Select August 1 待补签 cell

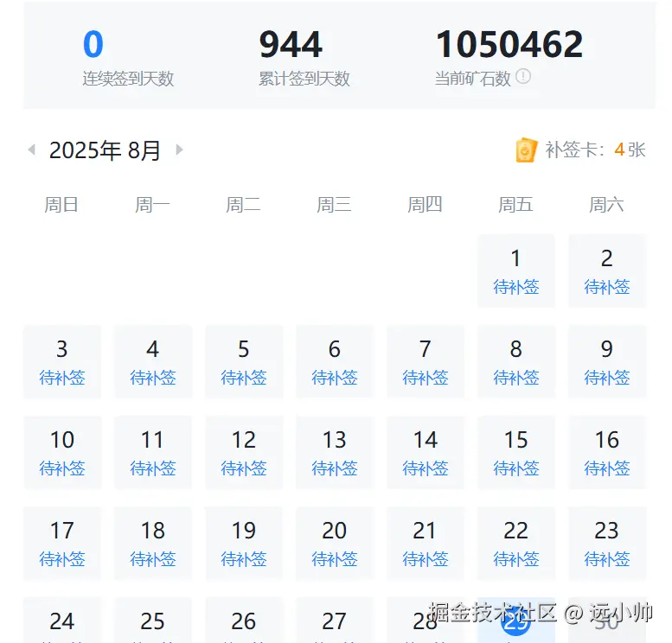(515, 271)
